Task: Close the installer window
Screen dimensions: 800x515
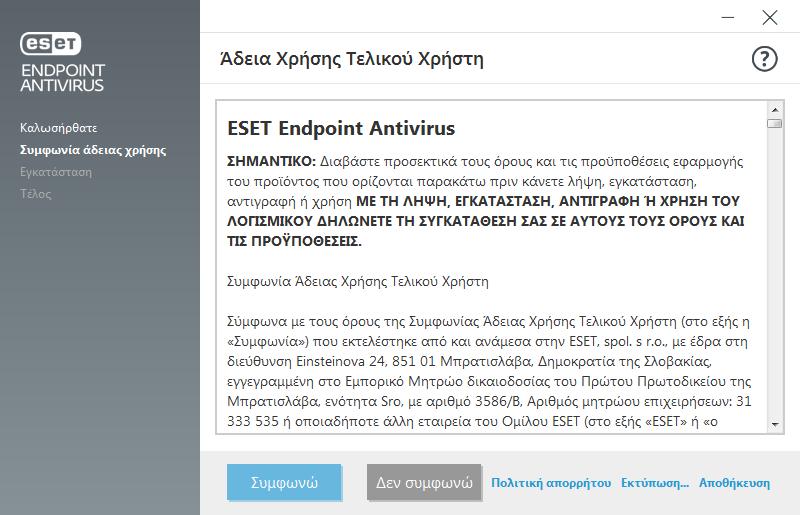Action: click(x=769, y=18)
